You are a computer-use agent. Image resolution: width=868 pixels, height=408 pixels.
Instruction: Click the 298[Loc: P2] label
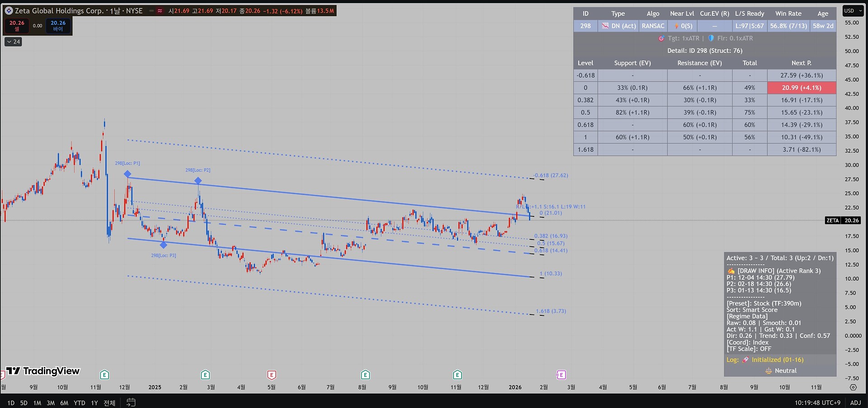click(198, 170)
